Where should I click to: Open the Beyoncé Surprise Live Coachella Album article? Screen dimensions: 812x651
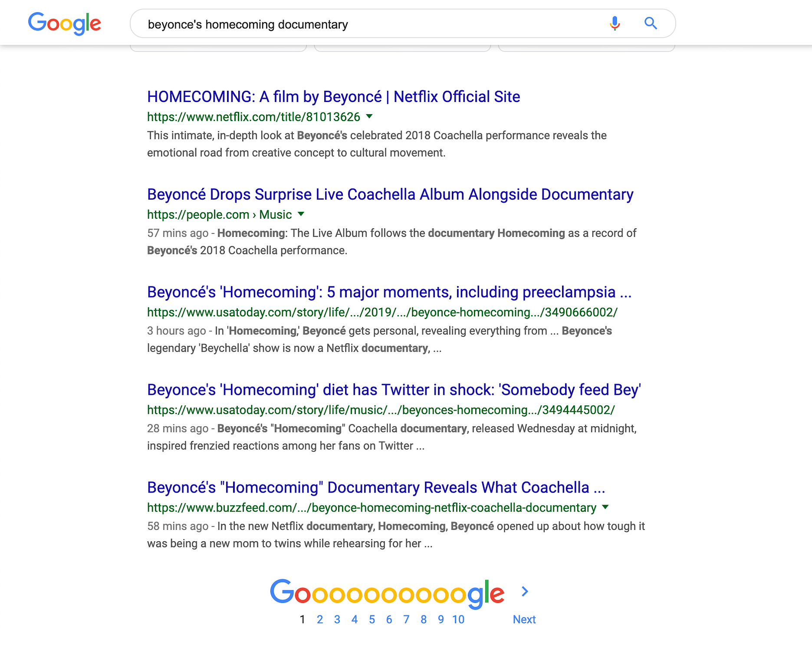(x=390, y=194)
